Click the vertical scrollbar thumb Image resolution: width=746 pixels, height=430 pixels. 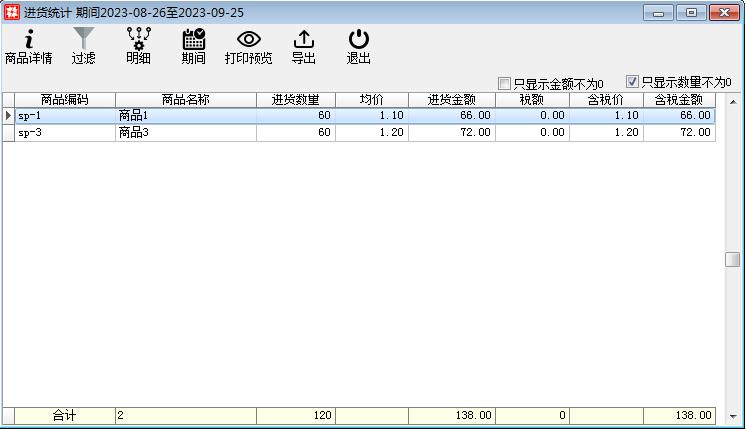tap(732, 259)
